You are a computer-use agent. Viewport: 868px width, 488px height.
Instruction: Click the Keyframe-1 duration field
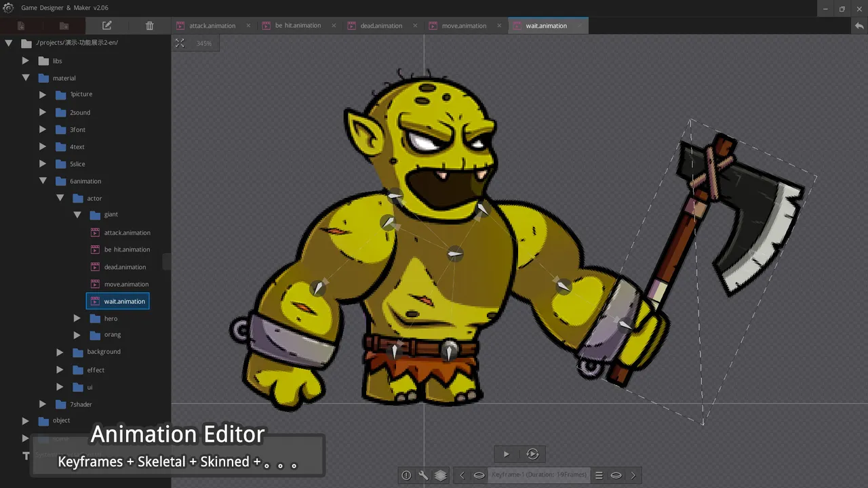(x=538, y=475)
